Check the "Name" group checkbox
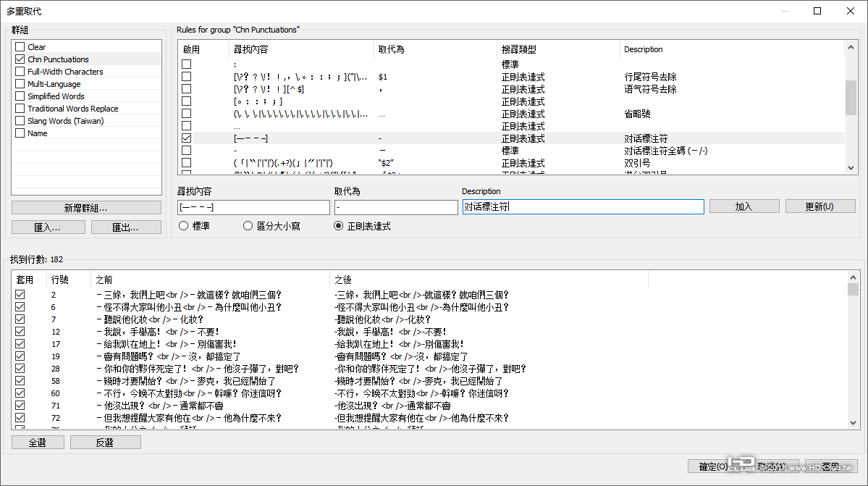 20,133
